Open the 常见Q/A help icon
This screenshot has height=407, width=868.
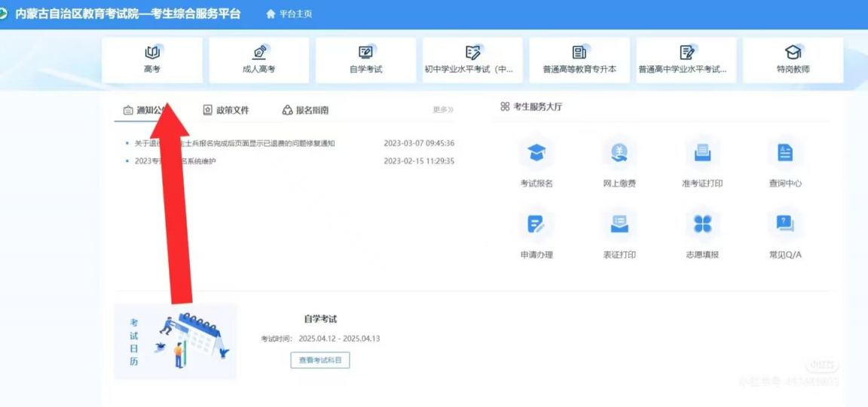click(x=785, y=225)
